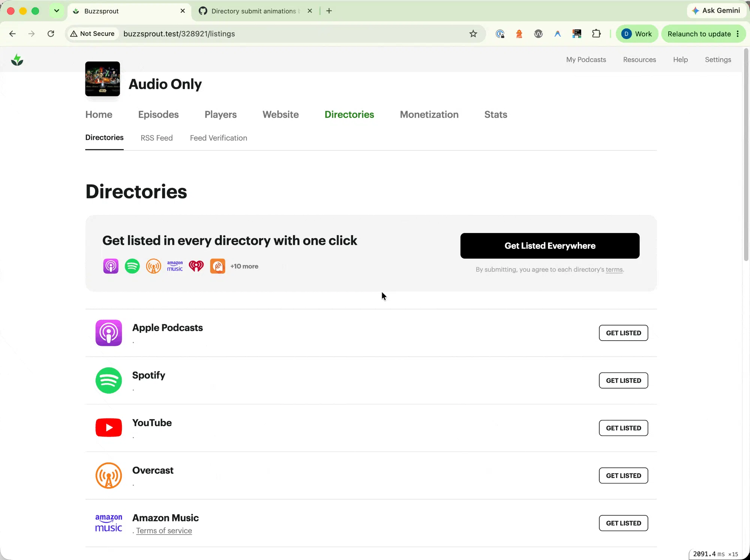Select the Directories sub-tab
The height and width of the screenshot is (560, 750).
[x=104, y=137]
